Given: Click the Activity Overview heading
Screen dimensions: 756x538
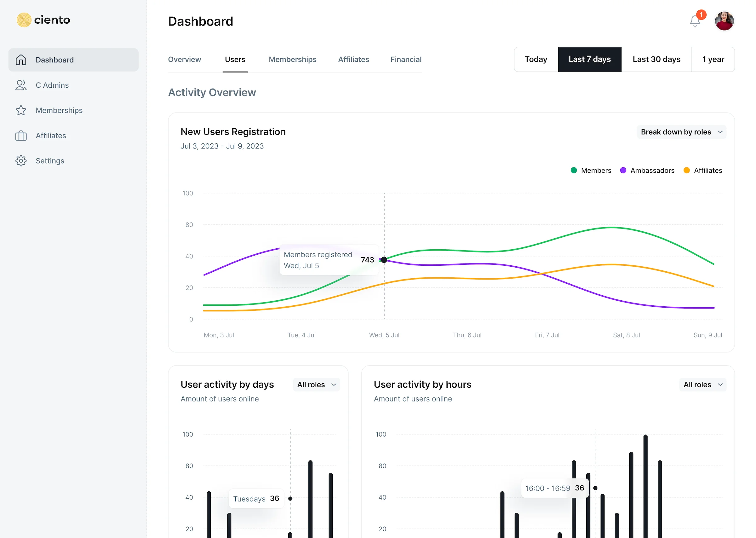Looking at the screenshot, I should tap(212, 92).
